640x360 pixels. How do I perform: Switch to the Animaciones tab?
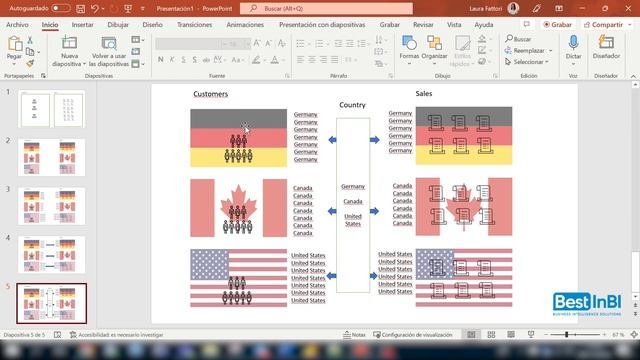pos(245,24)
